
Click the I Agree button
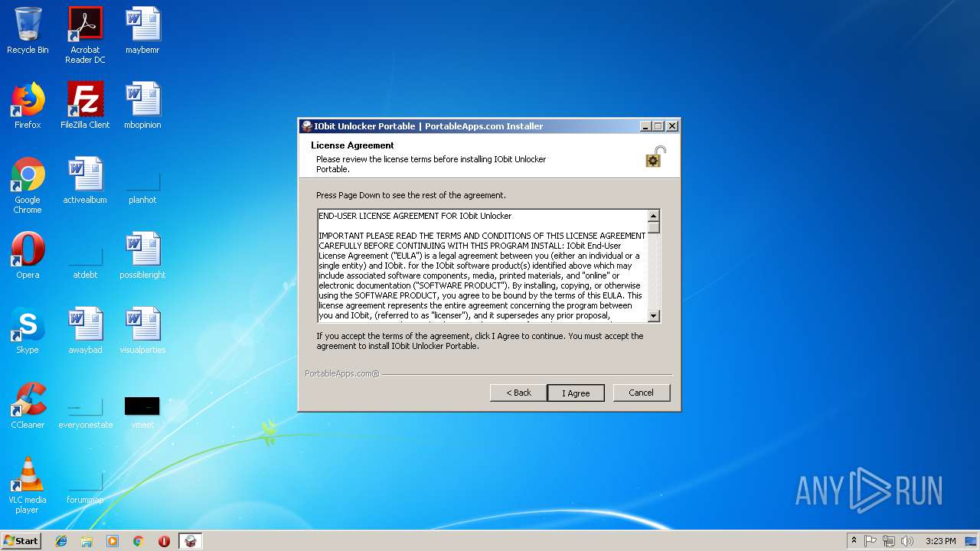[x=576, y=393]
